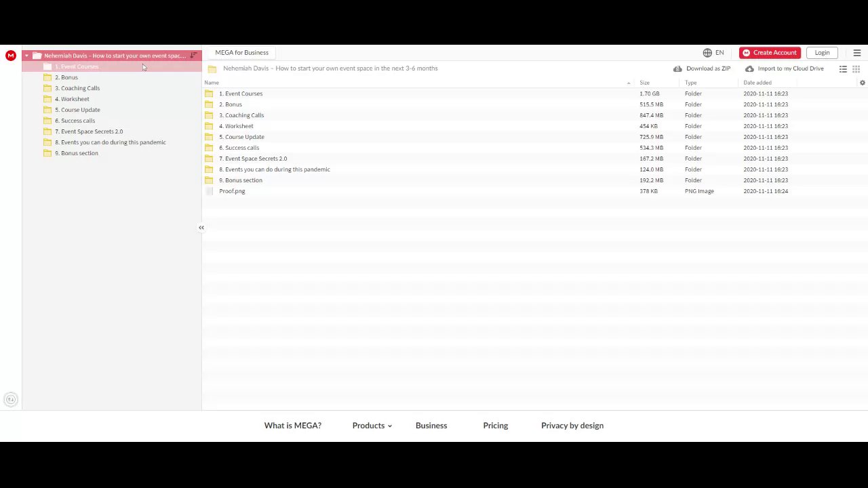Image resolution: width=868 pixels, height=488 pixels.
Task: Click the 378 KB size value
Action: pos(648,191)
